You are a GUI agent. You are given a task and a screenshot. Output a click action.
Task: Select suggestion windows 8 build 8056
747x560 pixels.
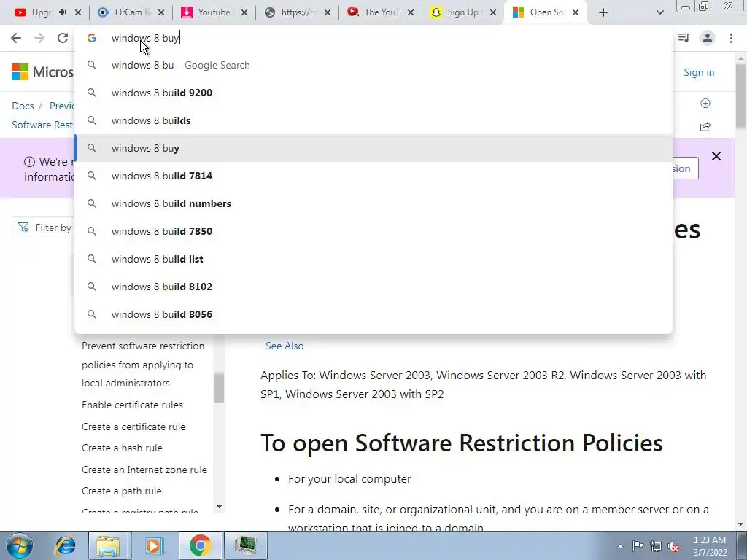373,314
